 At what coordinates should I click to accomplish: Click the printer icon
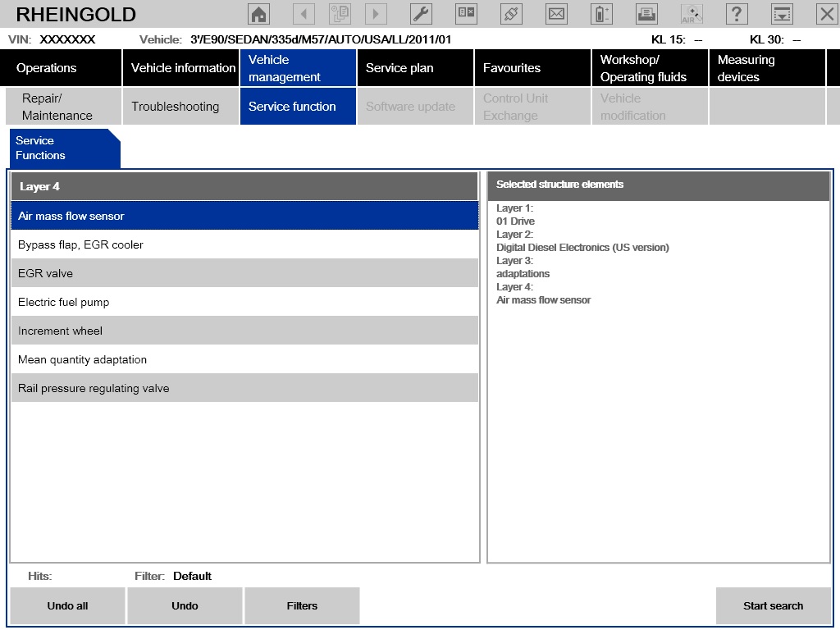646,14
